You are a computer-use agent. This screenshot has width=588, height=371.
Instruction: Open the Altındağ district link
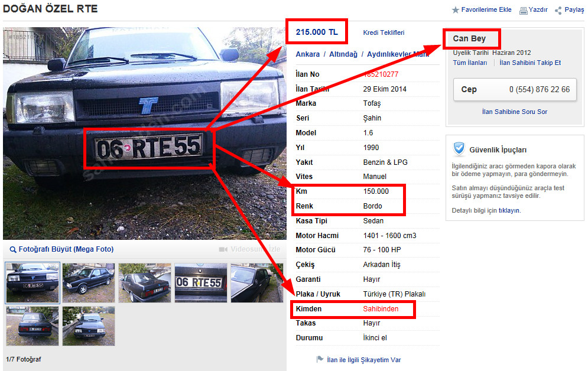tap(343, 54)
